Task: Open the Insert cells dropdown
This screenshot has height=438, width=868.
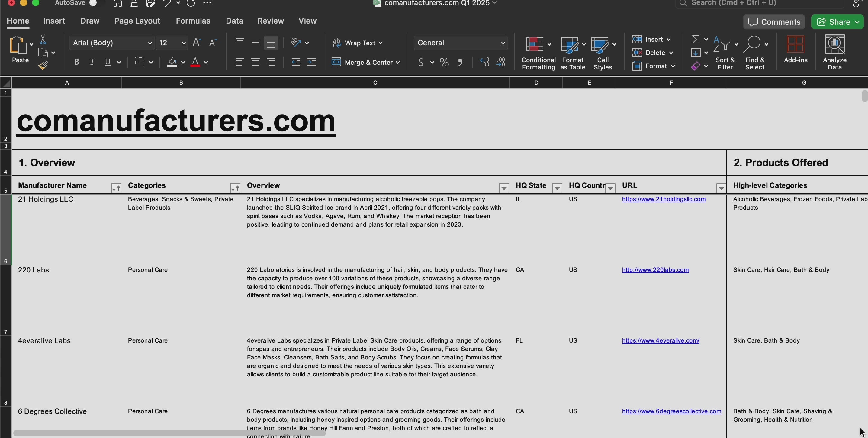Action: [669, 39]
